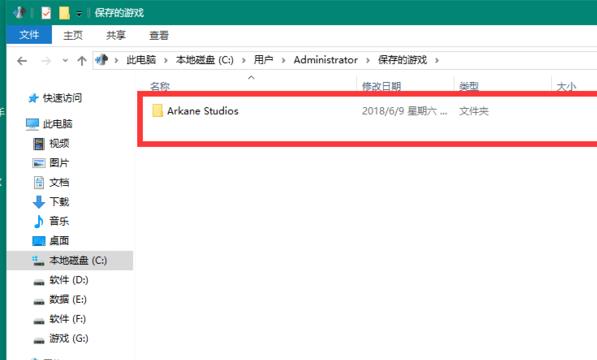
Task: Click the 音乐 note icon
Action: click(38, 221)
